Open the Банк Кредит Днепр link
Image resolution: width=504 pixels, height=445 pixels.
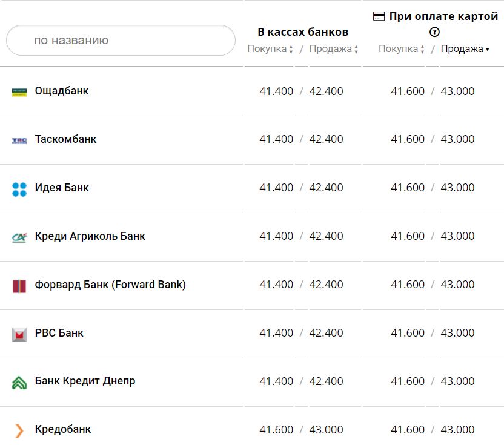point(85,381)
